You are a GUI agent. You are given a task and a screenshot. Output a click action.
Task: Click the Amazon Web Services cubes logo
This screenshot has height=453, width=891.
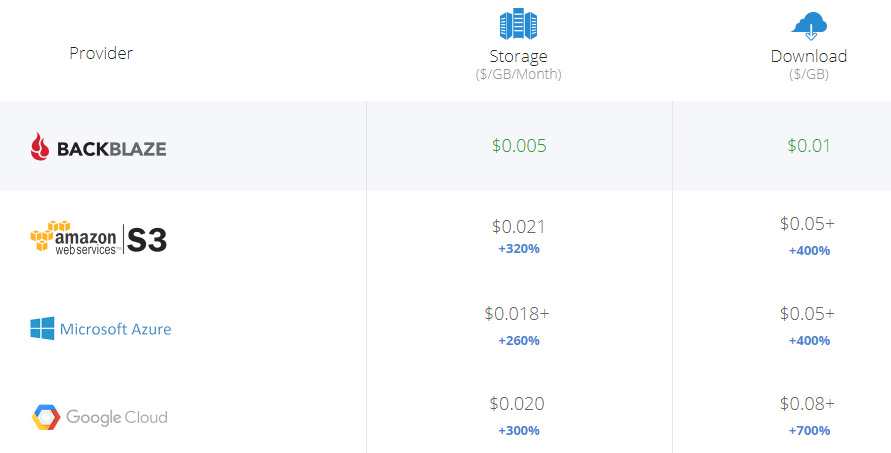click(x=44, y=239)
